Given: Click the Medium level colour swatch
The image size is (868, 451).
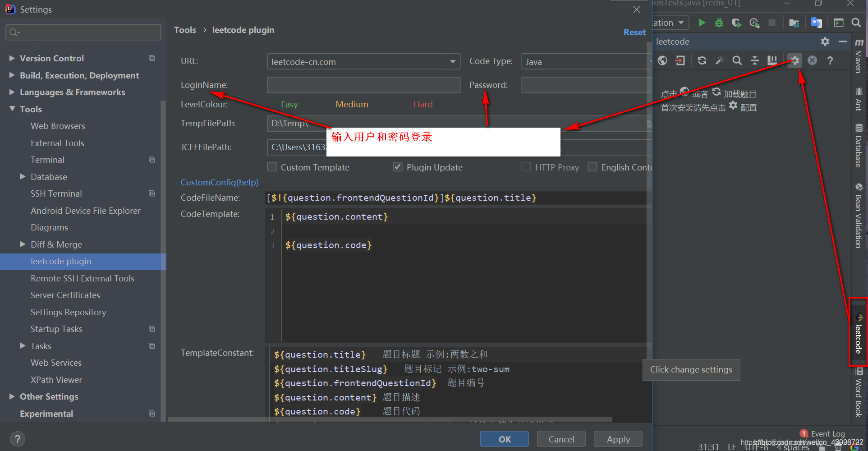Looking at the screenshot, I should (352, 104).
